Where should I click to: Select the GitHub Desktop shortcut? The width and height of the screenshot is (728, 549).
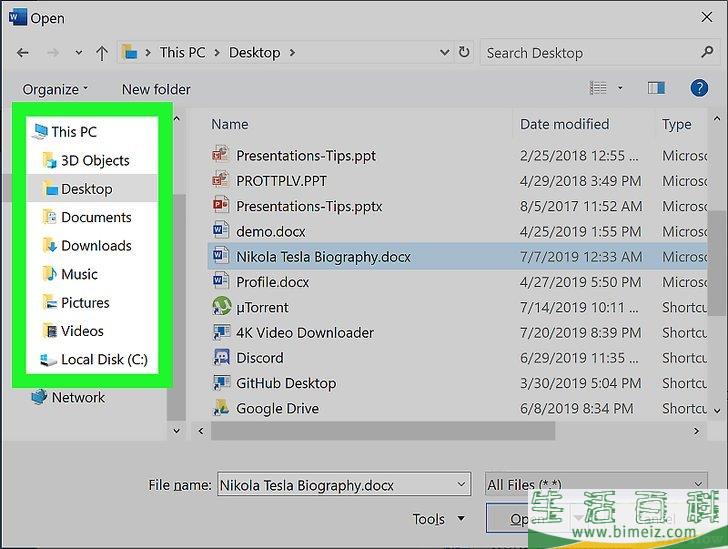(x=285, y=383)
